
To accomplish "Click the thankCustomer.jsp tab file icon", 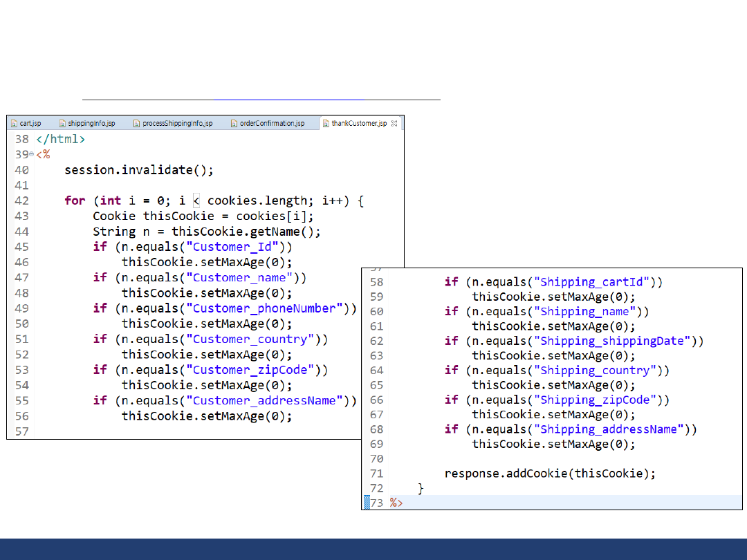I will [326, 124].
